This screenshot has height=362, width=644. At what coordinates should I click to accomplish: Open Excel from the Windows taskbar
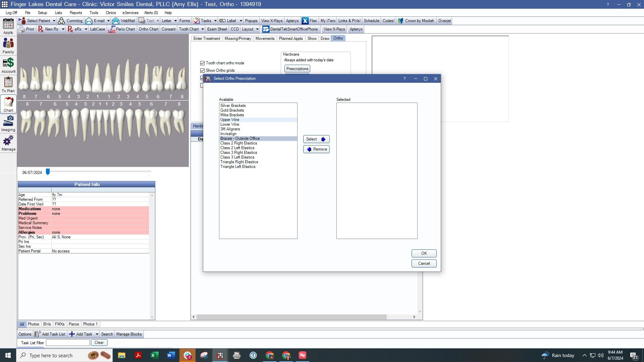tap(154, 355)
